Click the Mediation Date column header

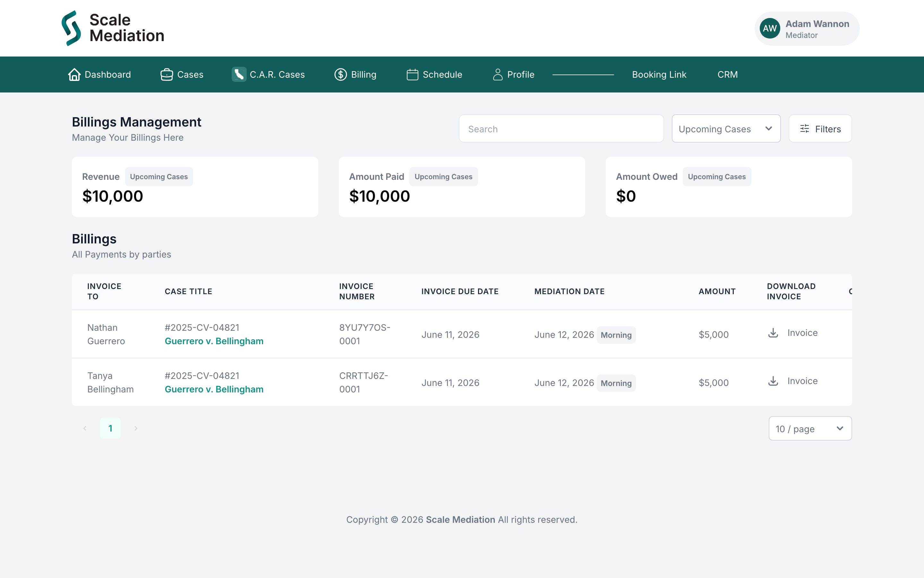[x=569, y=291]
